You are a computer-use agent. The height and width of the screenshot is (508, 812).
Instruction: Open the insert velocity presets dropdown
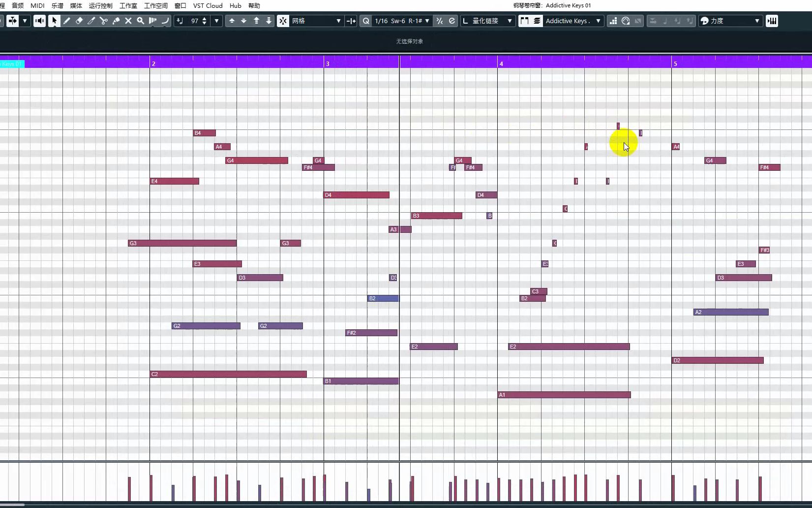tap(216, 21)
